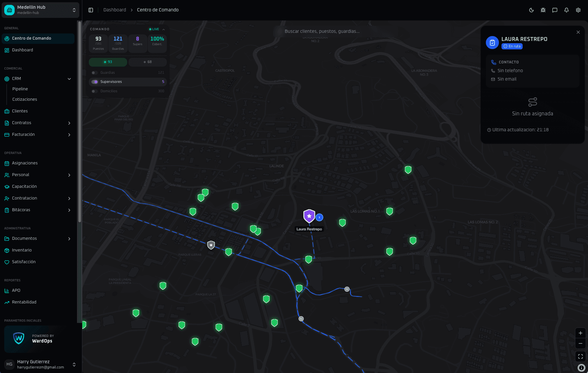Viewport: 588px width, 373px height.
Task: Collapse the CRM submenu
Action: click(69, 79)
